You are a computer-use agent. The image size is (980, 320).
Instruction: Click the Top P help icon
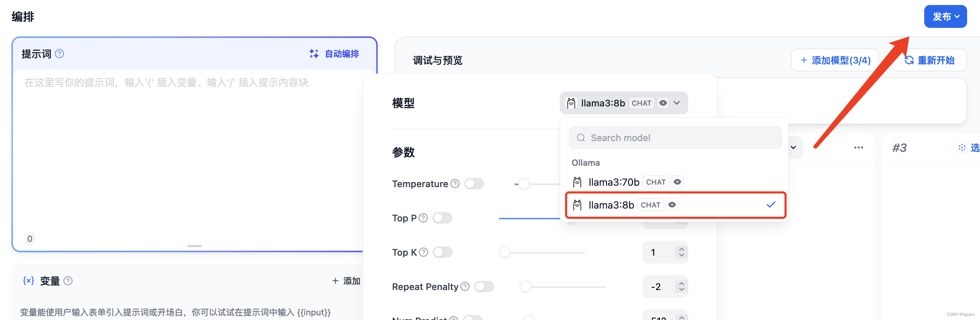(x=423, y=218)
